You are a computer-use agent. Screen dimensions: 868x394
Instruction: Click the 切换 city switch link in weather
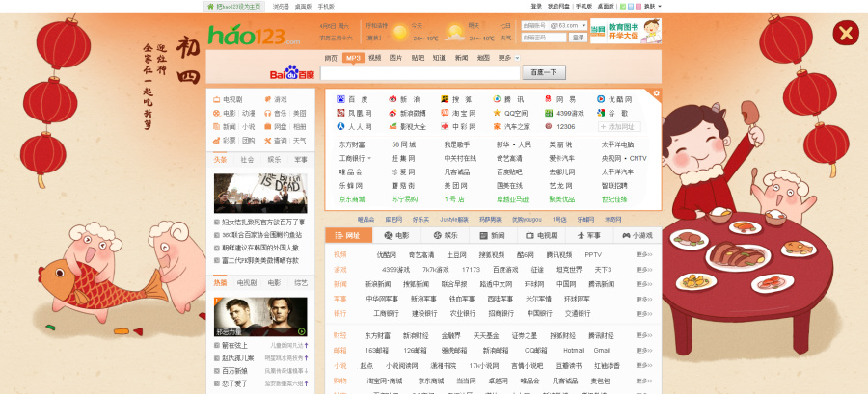click(x=373, y=39)
